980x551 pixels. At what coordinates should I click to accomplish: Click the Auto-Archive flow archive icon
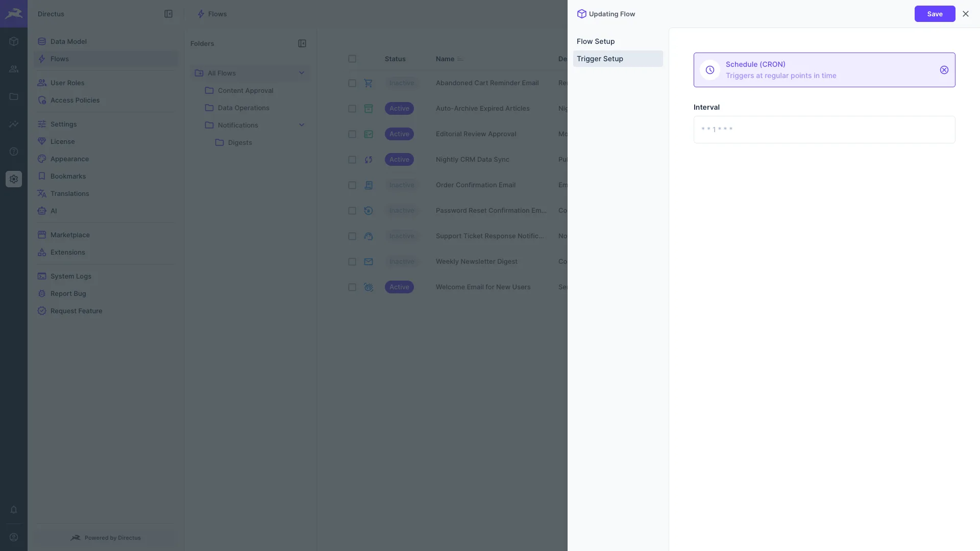click(x=369, y=108)
